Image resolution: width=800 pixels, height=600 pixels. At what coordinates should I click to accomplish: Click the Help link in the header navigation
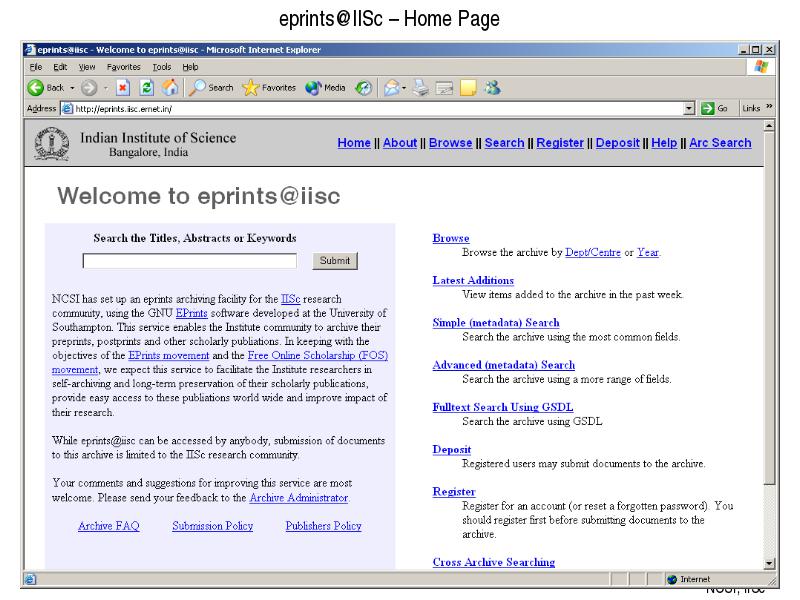[x=664, y=143]
